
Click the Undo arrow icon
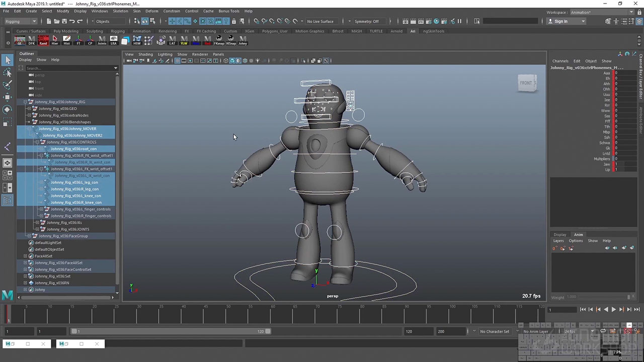[72, 21]
